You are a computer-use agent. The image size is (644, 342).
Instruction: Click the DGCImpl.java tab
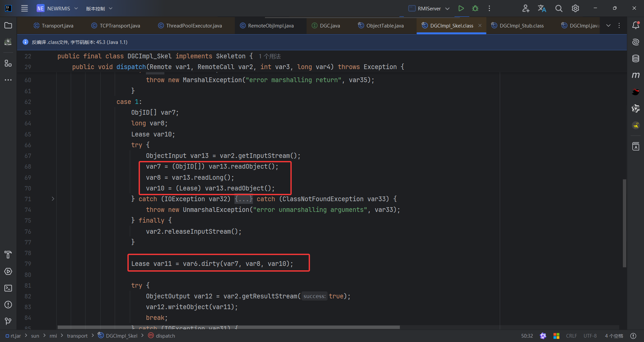(x=581, y=25)
